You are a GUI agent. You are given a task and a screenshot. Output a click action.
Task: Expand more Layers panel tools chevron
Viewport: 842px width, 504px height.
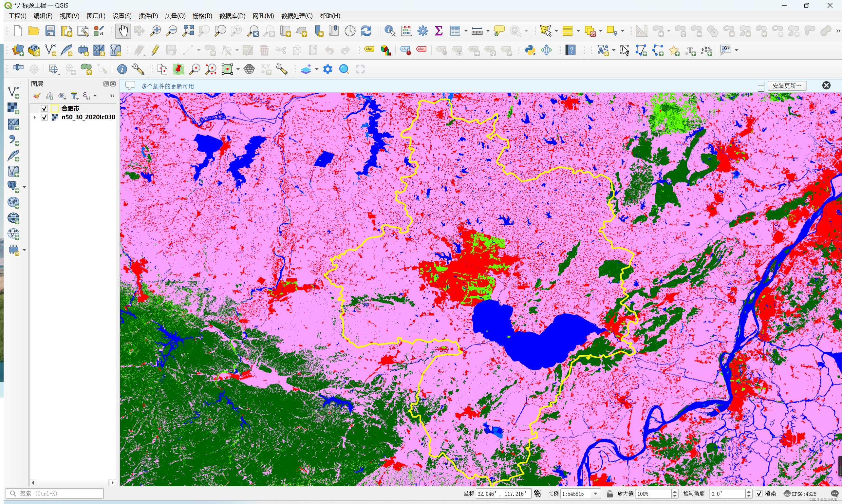(x=112, y=96)
